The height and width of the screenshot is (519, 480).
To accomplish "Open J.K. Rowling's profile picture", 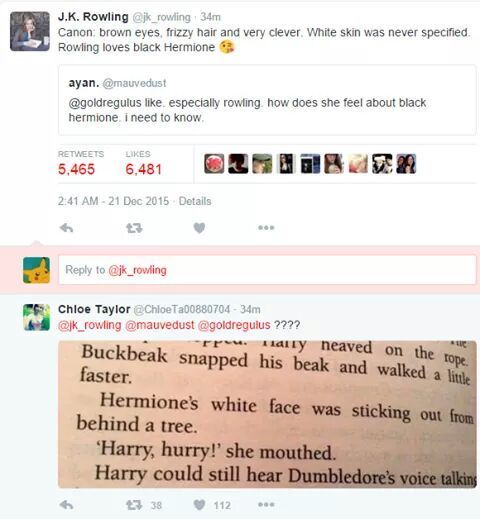I will 30,31.
